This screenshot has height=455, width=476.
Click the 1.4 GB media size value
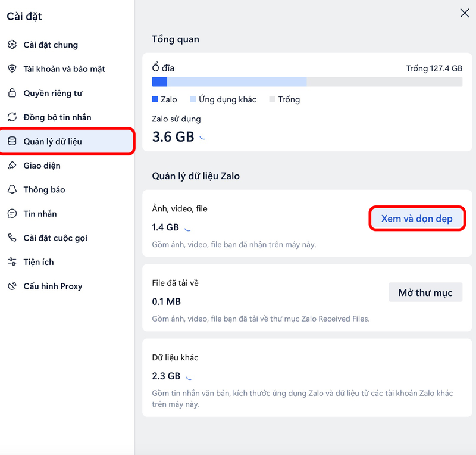pos(165,227)
